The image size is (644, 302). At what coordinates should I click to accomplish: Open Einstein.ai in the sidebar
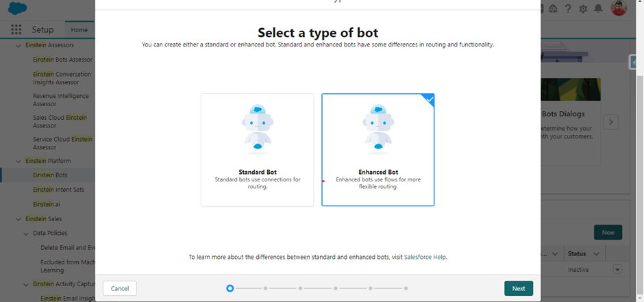(x=47, y=204)
